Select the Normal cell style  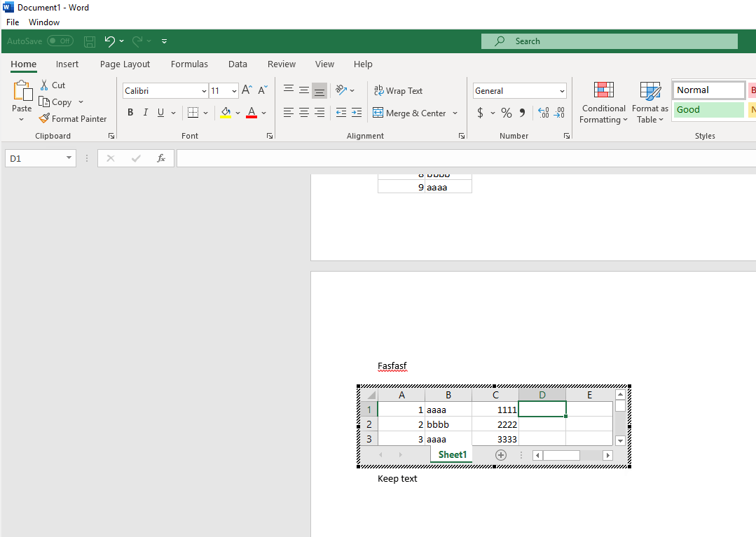[x=709, y=90]
